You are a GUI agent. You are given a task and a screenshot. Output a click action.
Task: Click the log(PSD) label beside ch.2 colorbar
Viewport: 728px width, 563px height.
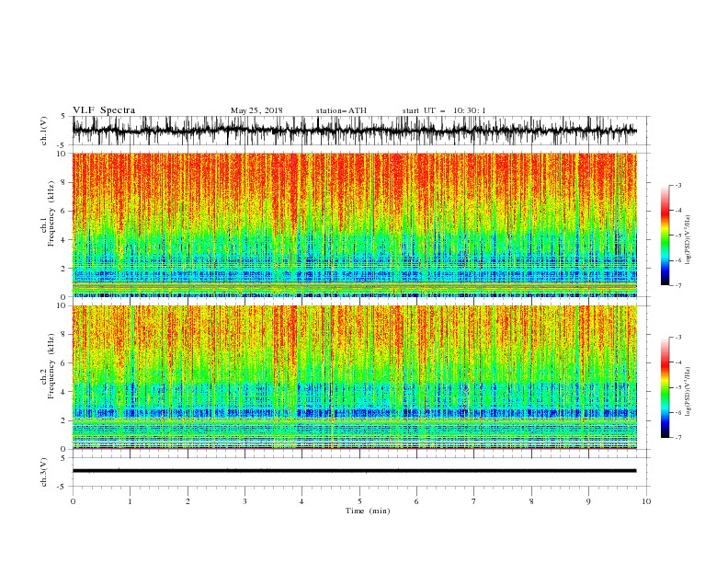[x=688, y=391]
